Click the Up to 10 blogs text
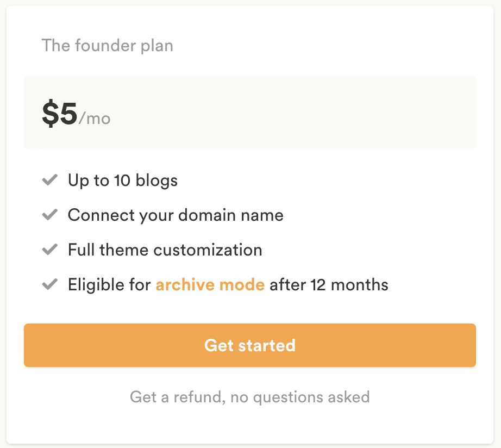 tap(123, 181)
